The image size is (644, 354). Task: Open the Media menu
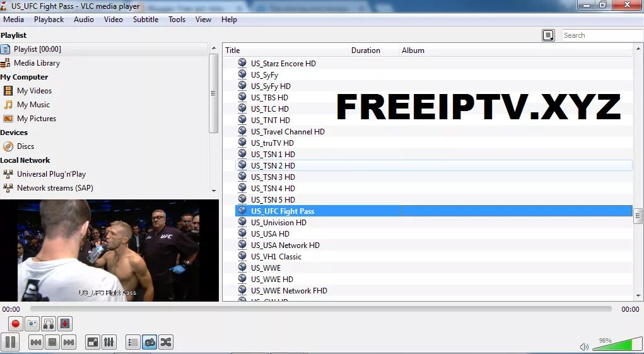point(13,20)
